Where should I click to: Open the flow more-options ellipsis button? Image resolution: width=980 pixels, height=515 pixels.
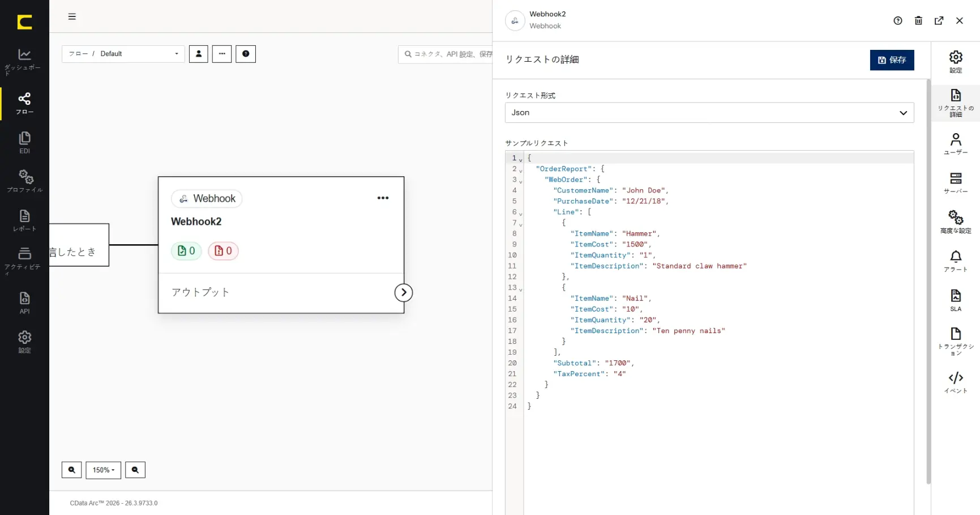coord(222,54)
